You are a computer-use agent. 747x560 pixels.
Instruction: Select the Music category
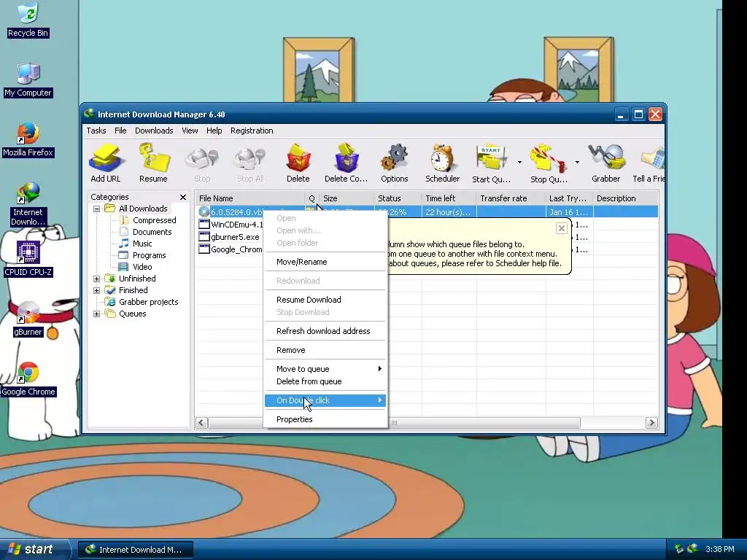click(142, 244)
